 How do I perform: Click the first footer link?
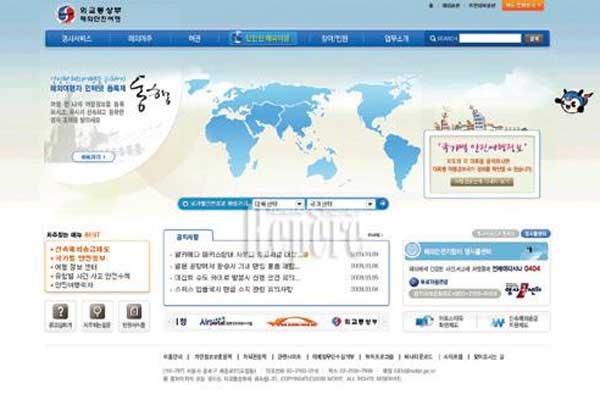[173, 357]
